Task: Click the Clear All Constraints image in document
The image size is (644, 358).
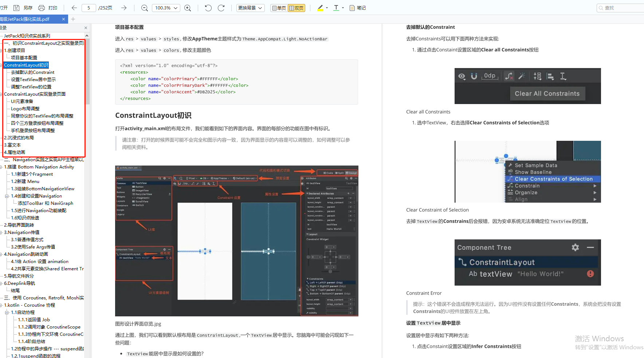Action: (x=528, y=86)
